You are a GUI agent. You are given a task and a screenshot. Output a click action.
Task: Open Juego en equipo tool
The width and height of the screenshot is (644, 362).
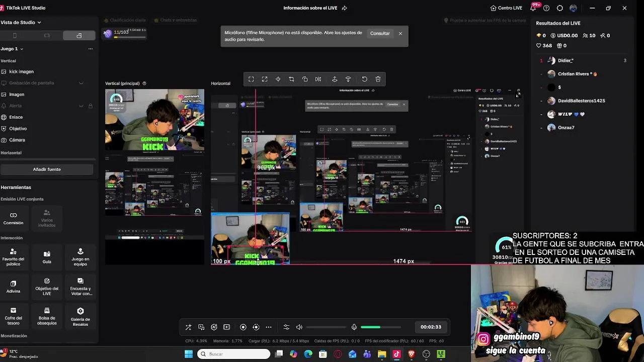(x=80, y=256)
